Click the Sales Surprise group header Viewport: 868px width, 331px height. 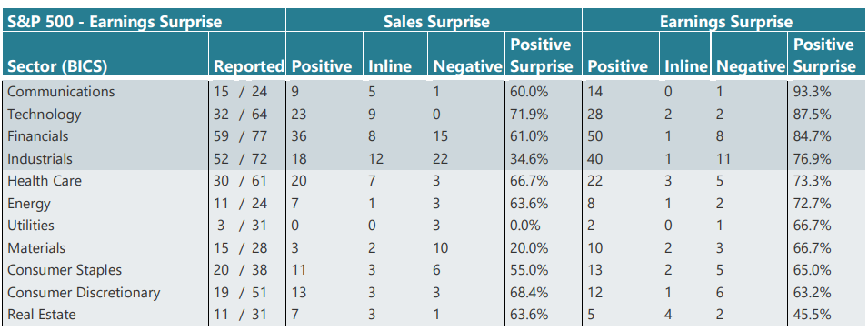(437, 22)
